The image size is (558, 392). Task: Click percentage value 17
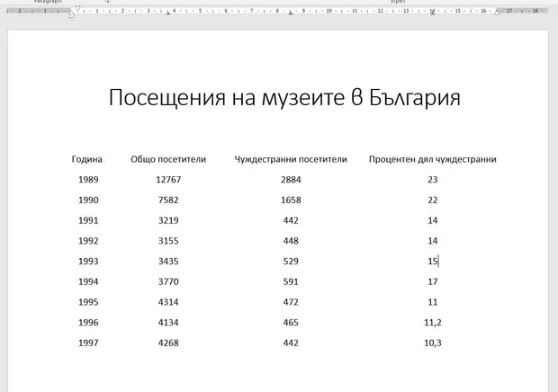pyautogui.click(x=432, y=281)
